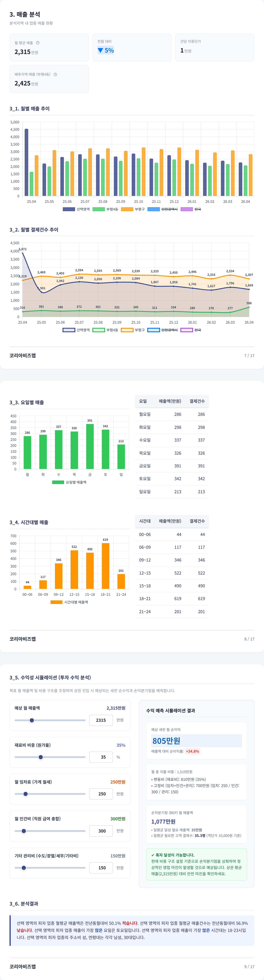Select the 목요일 row label
This screenshot has width=264, height=980.
coord(145,453)
